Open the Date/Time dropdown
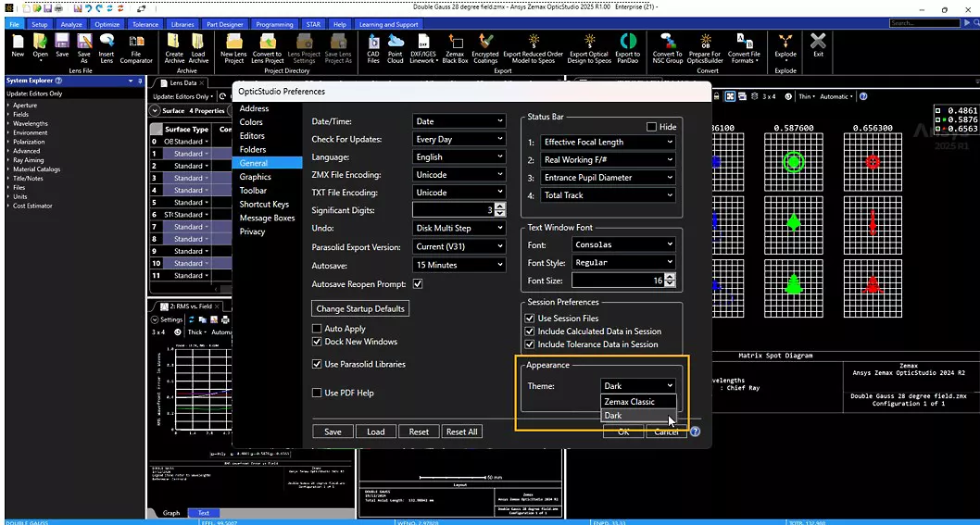 459,121
